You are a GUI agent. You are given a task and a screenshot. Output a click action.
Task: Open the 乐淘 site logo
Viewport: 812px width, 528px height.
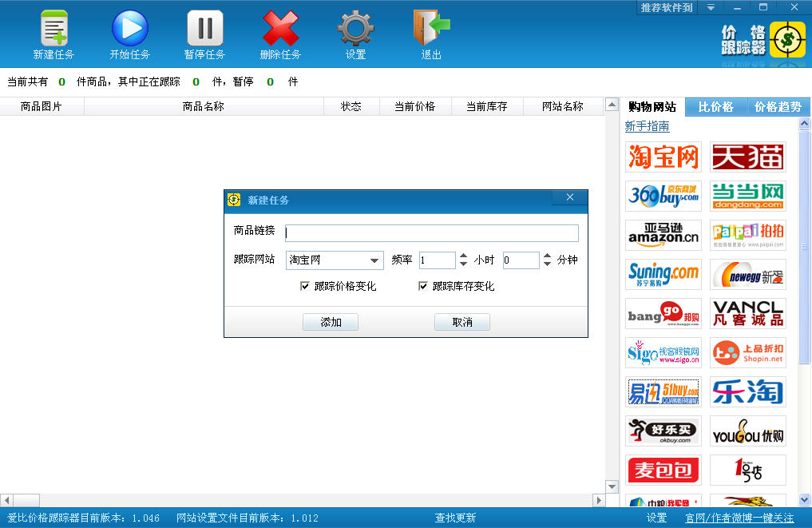pos(748,391)
